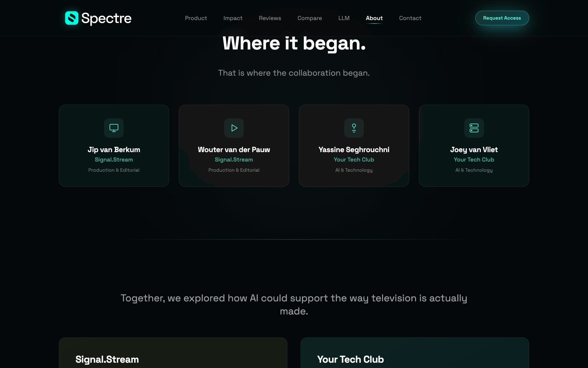
Task: Click the pin icon on Yassine Seghrouchni's card
Action: click(x=354, y=128)
